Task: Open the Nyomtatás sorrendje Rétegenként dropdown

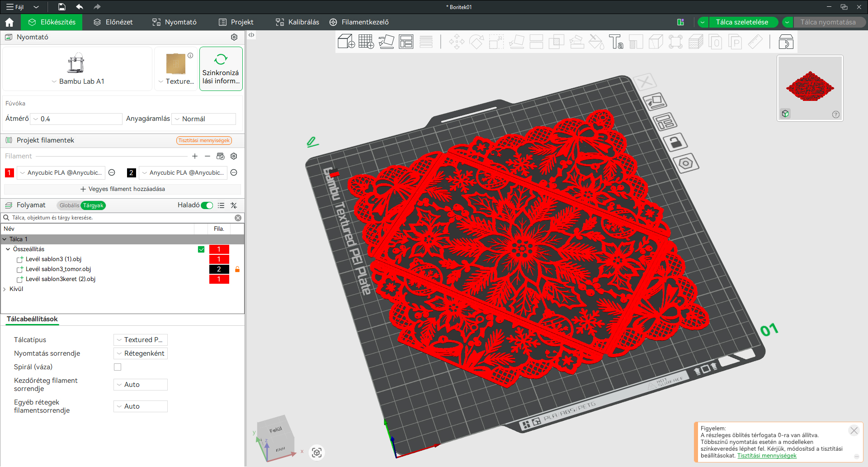Action: 141,353
